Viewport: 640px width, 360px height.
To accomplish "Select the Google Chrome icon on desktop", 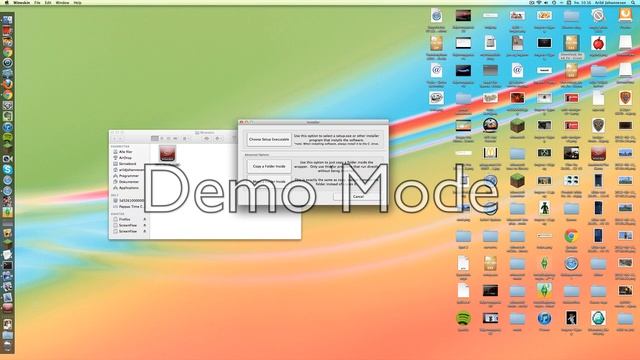I will [571, 236].
